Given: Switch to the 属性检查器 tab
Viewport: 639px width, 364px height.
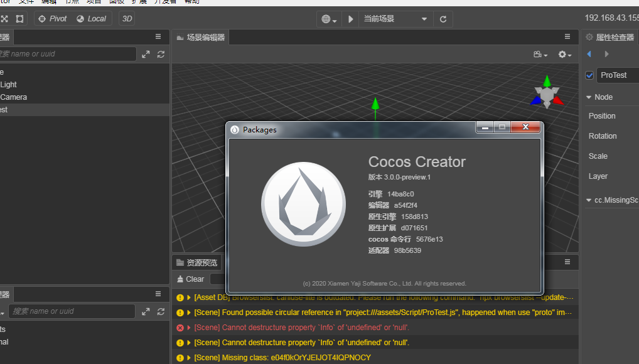Looking at the screenshot, I should click(610, 38).
